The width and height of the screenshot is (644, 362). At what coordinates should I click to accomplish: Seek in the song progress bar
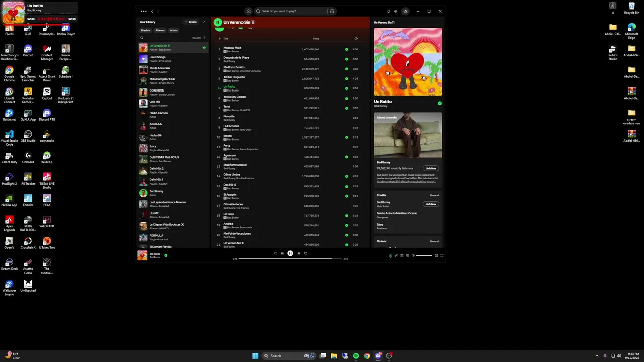tap(290, 259)
